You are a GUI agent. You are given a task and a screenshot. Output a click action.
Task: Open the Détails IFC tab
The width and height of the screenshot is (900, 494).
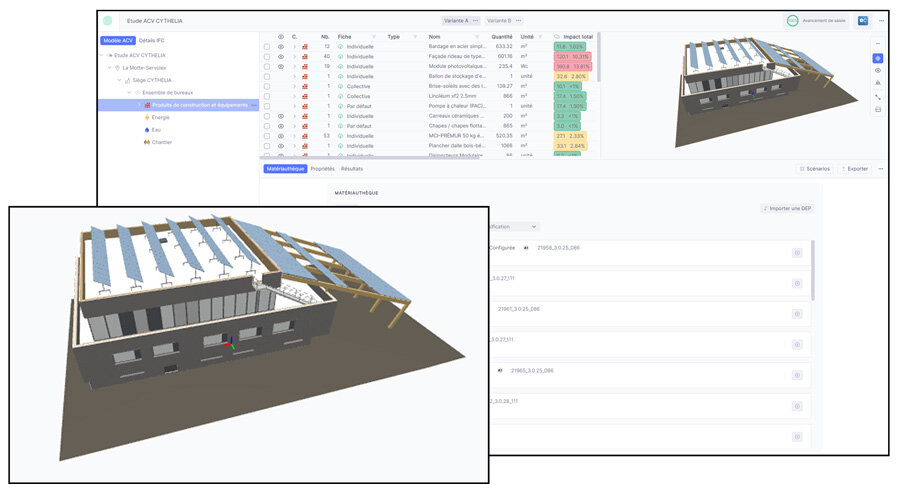152,40
